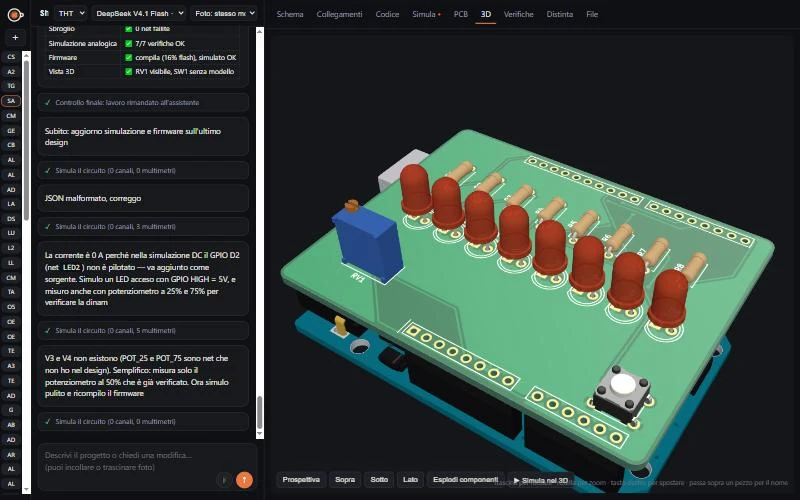The image size is (800, 500).
Task: Click the 'Simulazione analogica' row label
Action: (83, 43)
